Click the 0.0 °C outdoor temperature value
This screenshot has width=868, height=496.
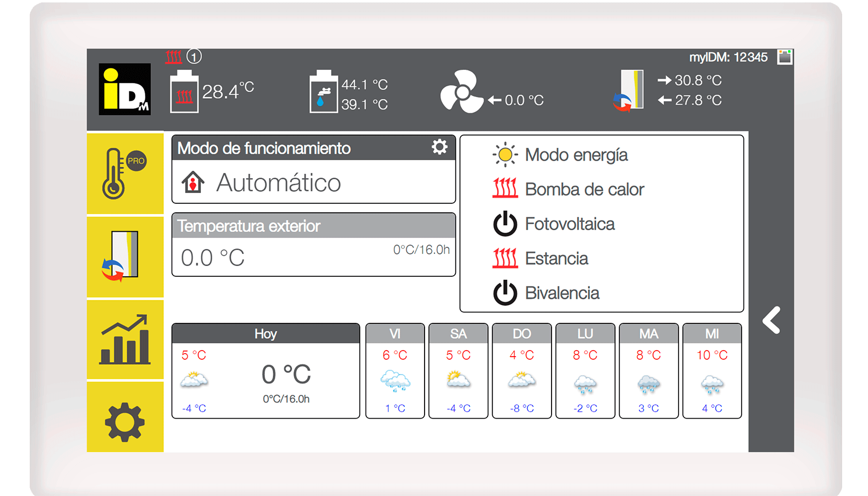(213, 258)
